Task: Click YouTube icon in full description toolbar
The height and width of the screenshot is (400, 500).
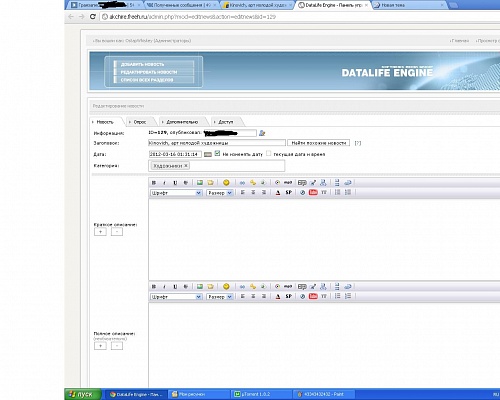Action: coord(313,296)
